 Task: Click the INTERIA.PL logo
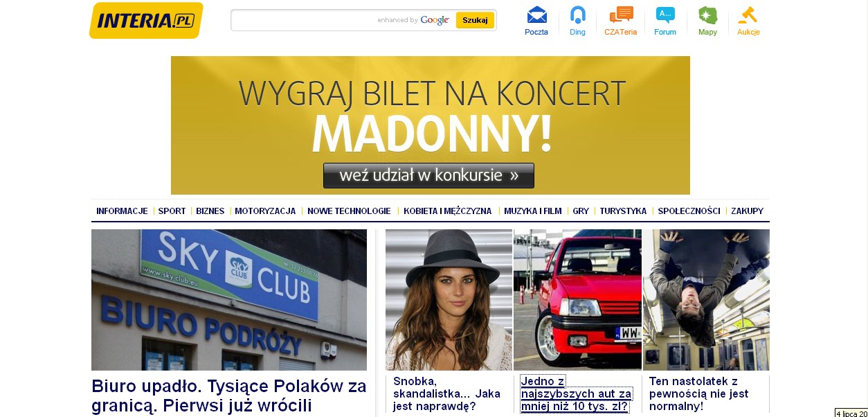pyautogui.click(x=145, y=20)
